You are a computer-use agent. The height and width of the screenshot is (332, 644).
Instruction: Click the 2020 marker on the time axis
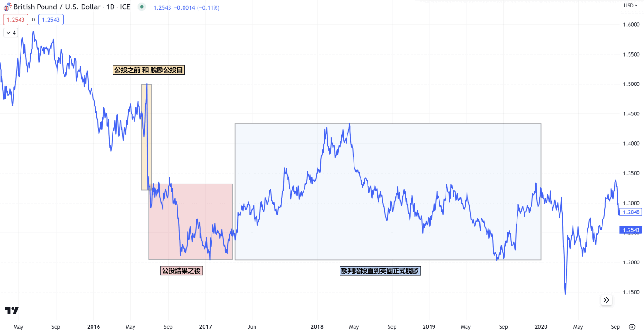click(x=541, y=327)
